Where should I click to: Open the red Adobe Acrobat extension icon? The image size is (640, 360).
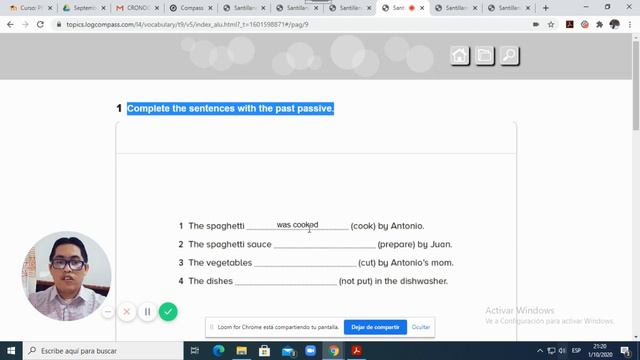click(x=570, y=24)
